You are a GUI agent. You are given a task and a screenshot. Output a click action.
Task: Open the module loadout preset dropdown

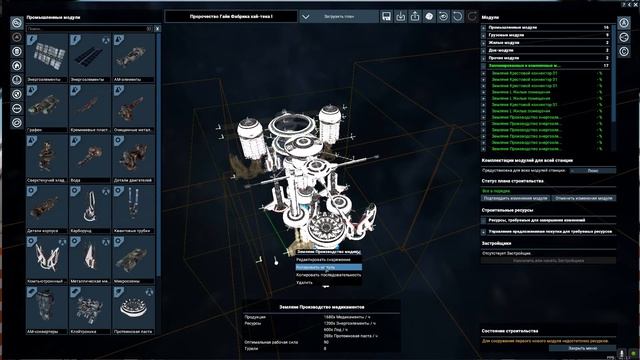click(x=593, y=171)
